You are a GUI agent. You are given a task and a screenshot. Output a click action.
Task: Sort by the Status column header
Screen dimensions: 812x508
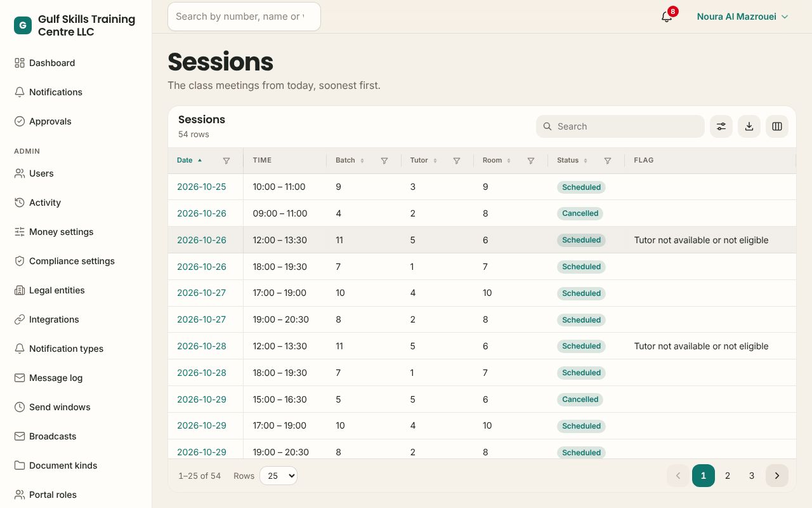(x=572, y=161)
